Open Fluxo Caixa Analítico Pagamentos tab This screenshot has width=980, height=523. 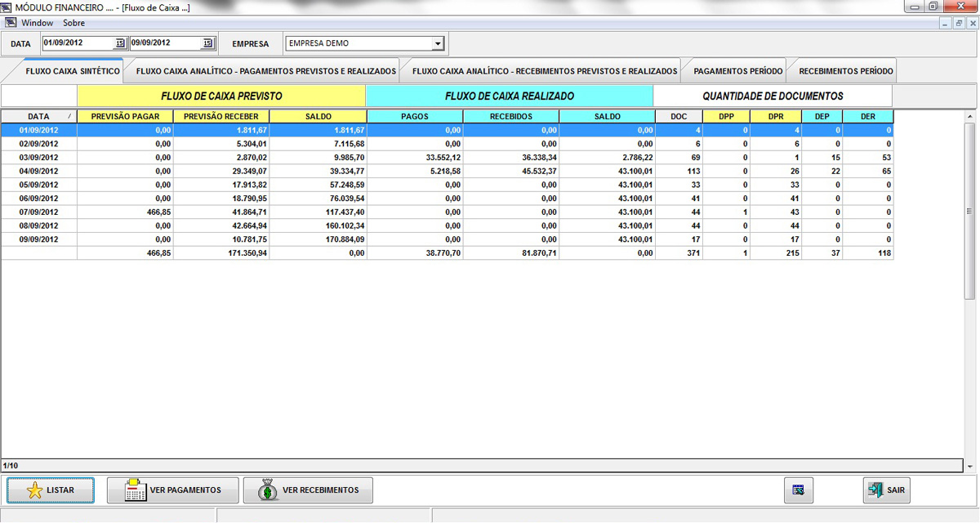pyautogui.click(x=265, y=71)
